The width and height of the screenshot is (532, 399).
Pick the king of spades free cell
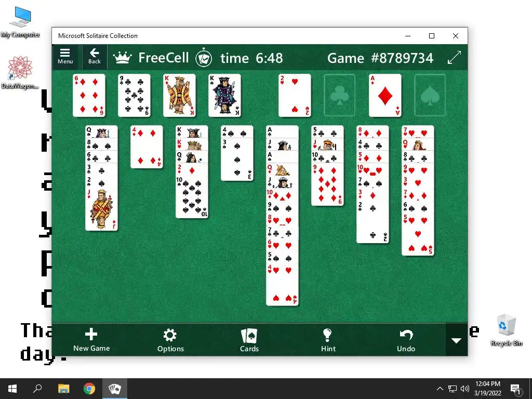(x=224, y=96)
